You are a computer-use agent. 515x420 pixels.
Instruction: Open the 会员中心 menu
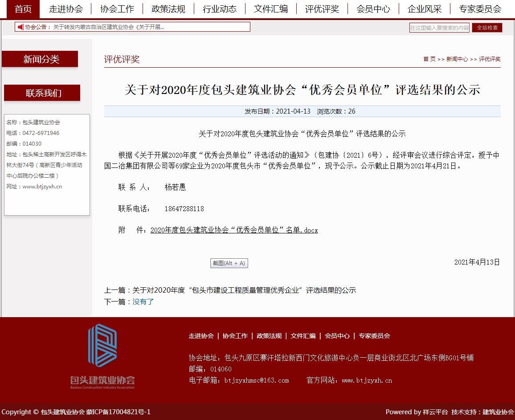[x=373, y=9]
